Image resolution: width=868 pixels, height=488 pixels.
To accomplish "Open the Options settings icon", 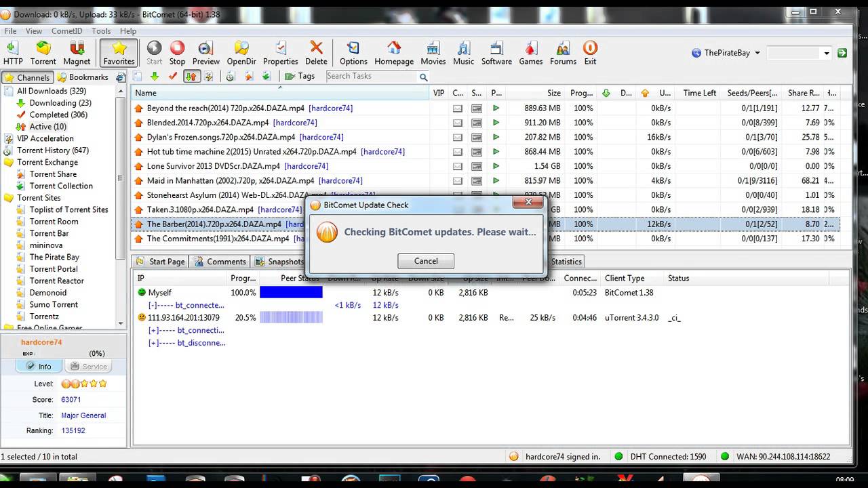I will pyautogui.click(x=353, y=53).
